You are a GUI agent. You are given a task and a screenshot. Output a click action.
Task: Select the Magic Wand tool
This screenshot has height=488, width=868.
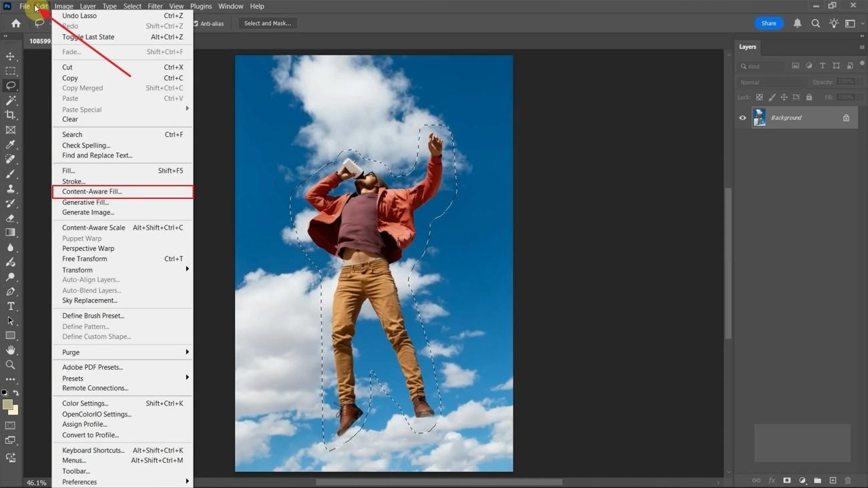(x=10, y=100)
